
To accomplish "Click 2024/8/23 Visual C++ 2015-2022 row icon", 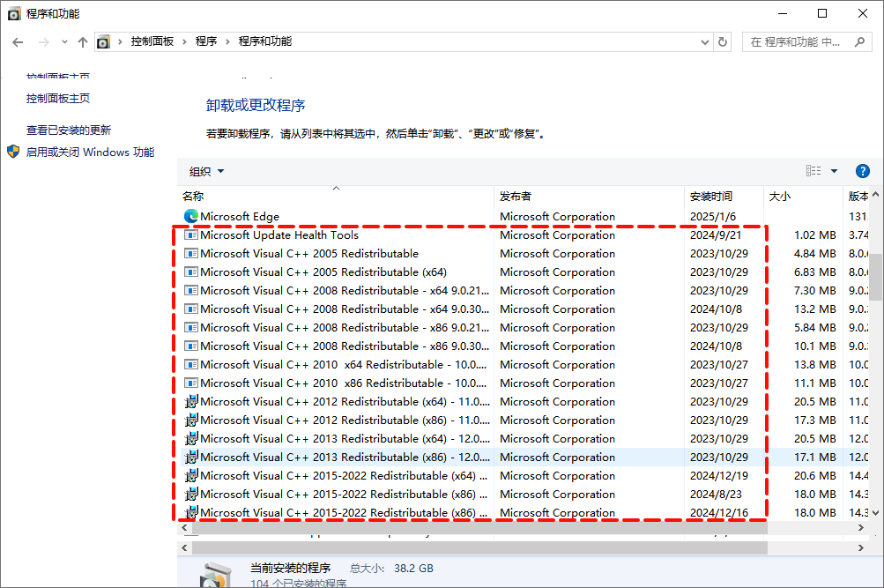I will (191, 494).
